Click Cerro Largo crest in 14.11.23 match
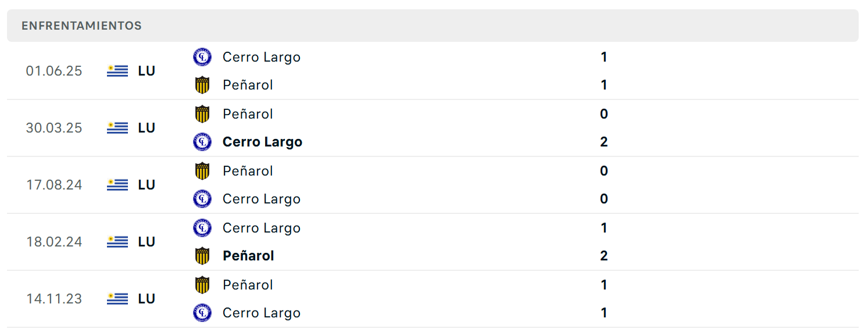 coord(202,313)
